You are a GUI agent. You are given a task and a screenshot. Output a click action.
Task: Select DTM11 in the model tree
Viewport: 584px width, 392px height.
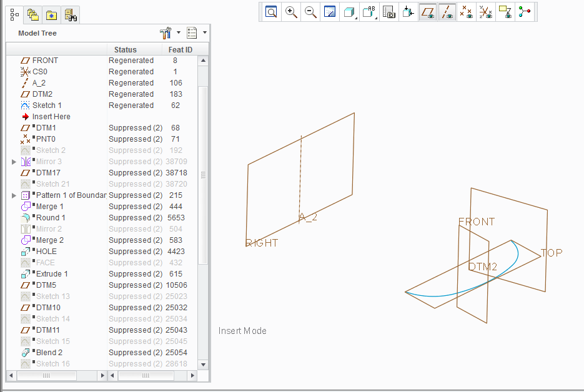47,330
